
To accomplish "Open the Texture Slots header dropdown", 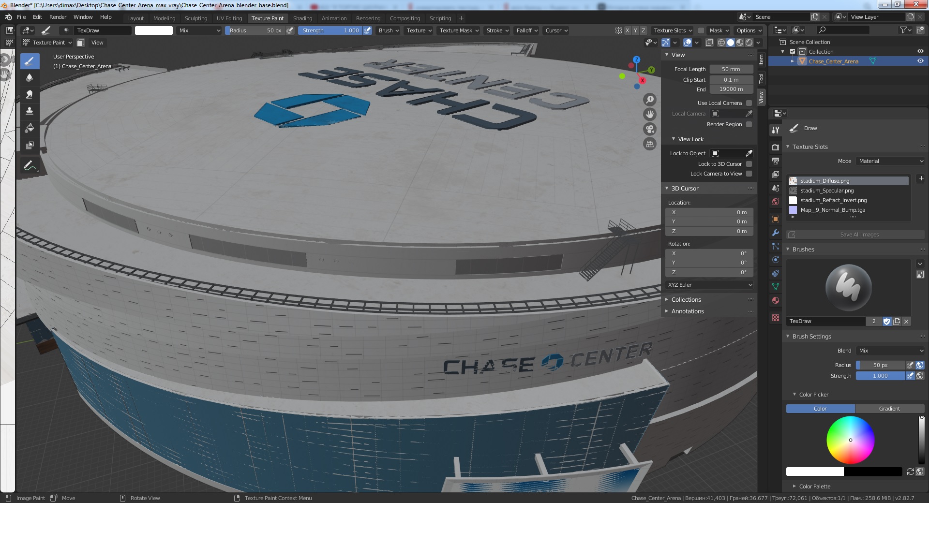I will coord(673,30).
